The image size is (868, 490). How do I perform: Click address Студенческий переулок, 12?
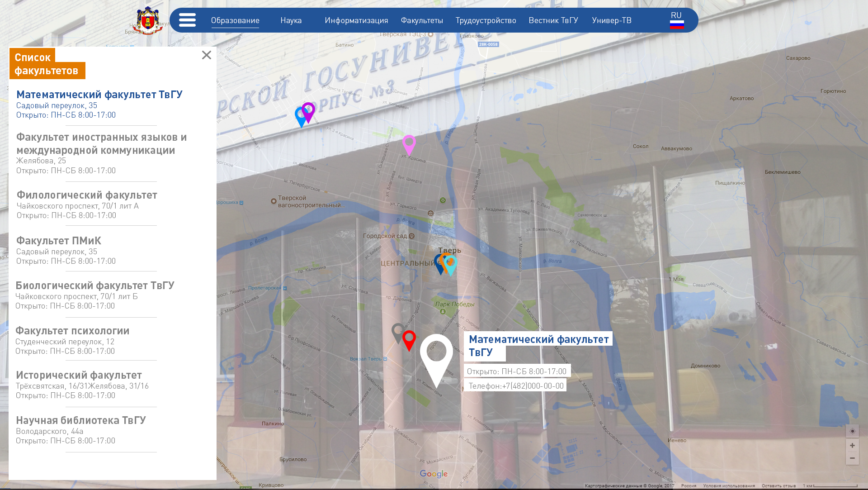point(65,342)
